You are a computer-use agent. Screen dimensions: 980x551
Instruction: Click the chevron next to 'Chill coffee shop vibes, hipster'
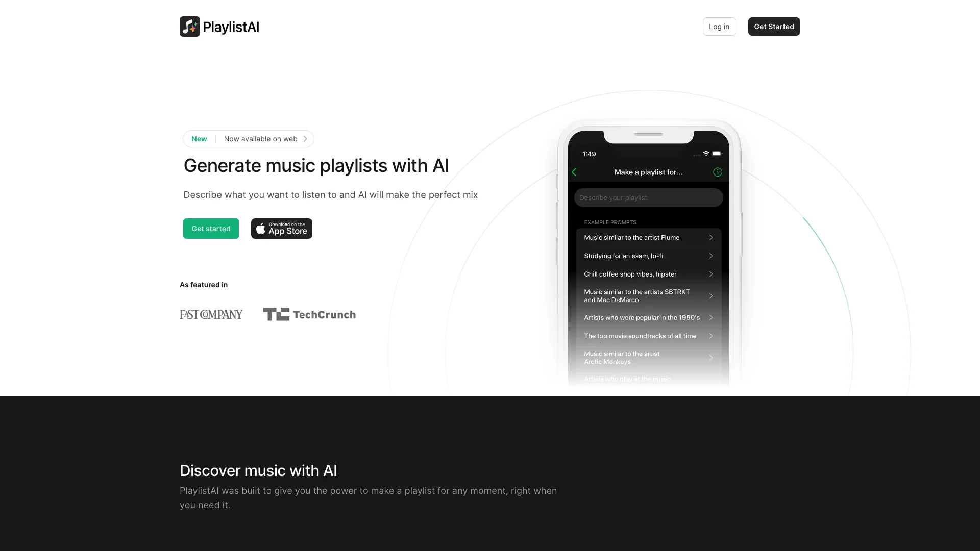click(x=711, y=274)
